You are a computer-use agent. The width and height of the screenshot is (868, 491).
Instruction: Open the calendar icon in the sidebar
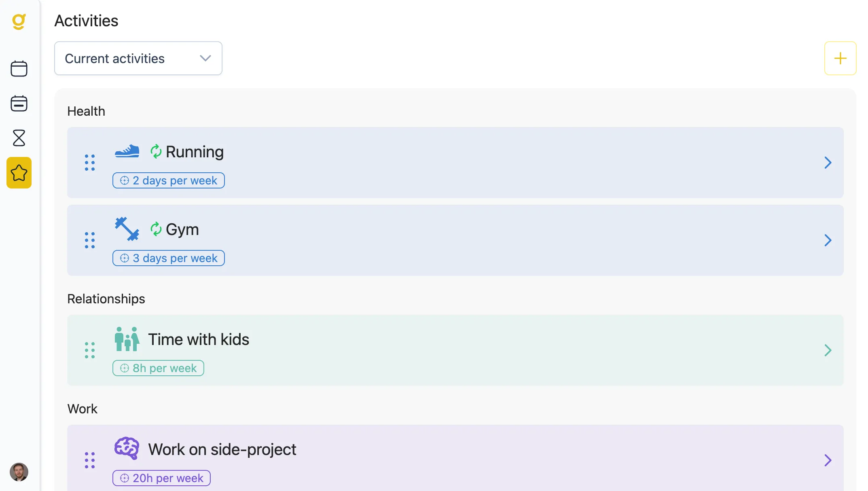19,68
